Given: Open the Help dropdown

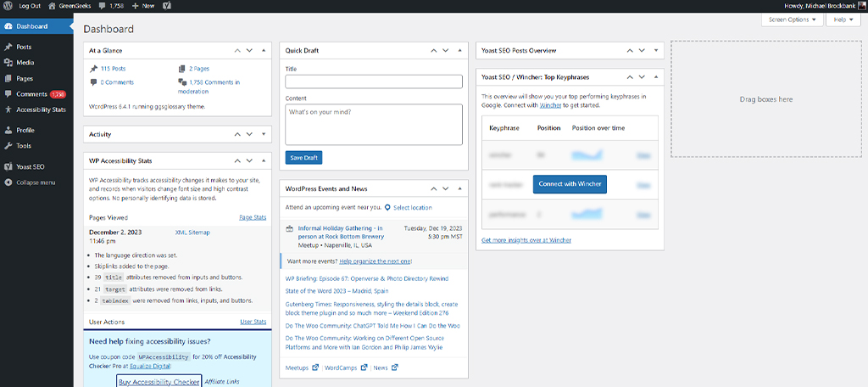Looking at the screenshot, I should point(843,20).
